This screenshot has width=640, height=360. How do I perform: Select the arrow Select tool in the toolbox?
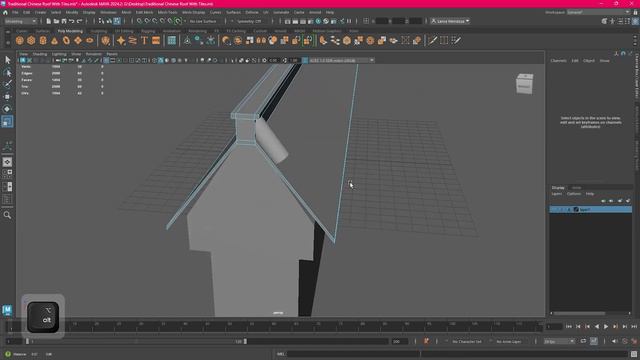click(x=7, y=60)
